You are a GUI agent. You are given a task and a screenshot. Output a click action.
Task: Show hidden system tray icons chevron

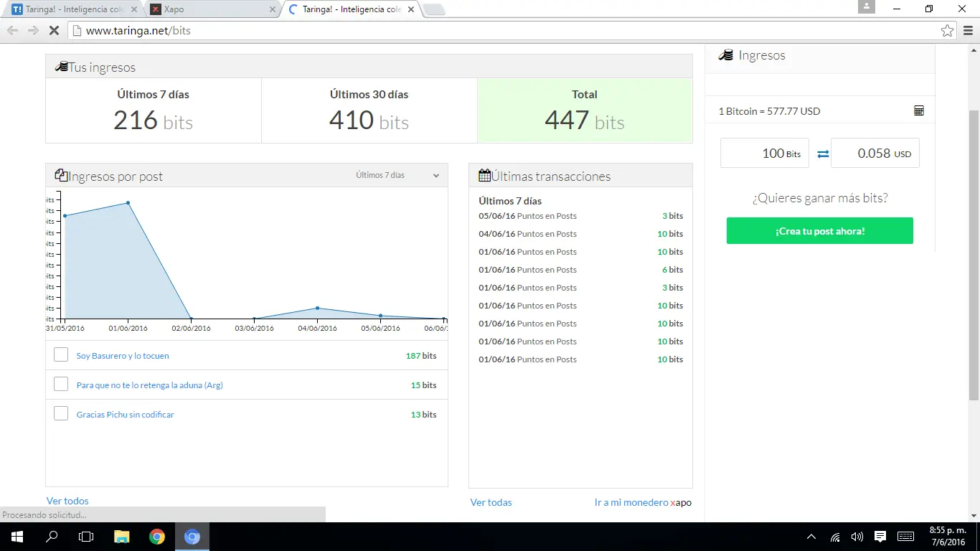(x=811, y=537)
